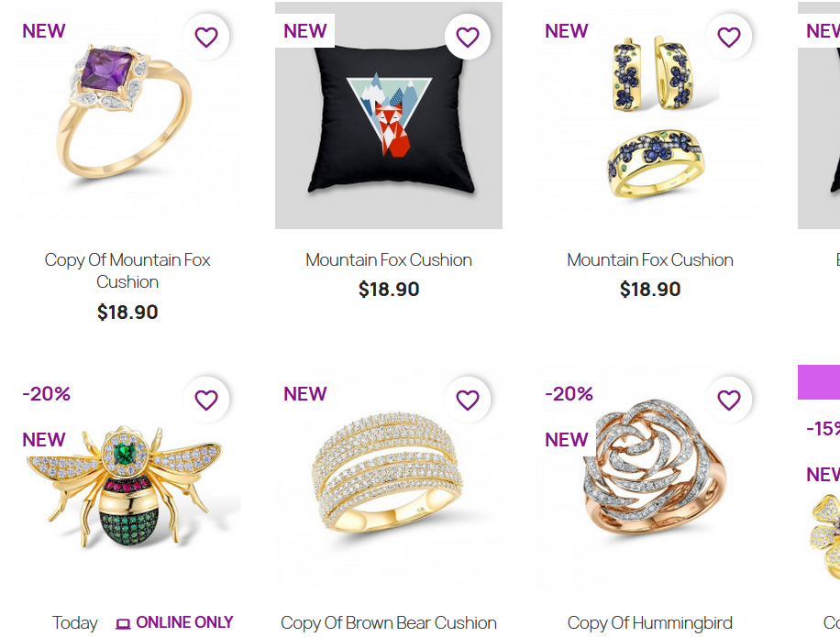The height and width of the screenshot is (637, 840).
Task: Add black fox cushion to wishlist
Action: pyautogui.click(x=468, y=37)
